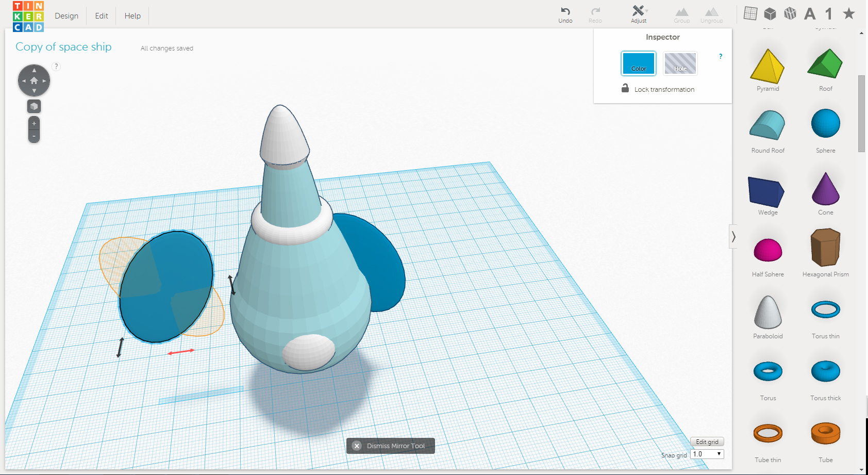Select the blue Sphere shape
868x475 pixels.
pyautogui.click(x=826, y=123)
